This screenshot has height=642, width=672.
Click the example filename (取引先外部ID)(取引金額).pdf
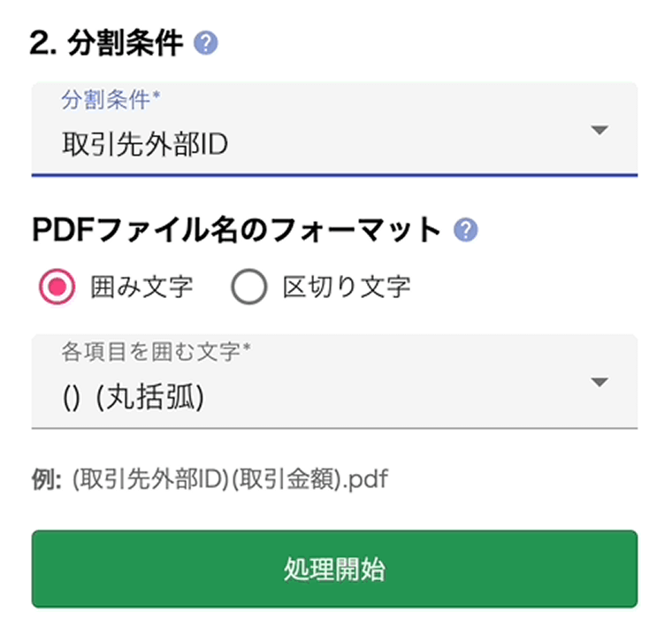tap(230, 480)
